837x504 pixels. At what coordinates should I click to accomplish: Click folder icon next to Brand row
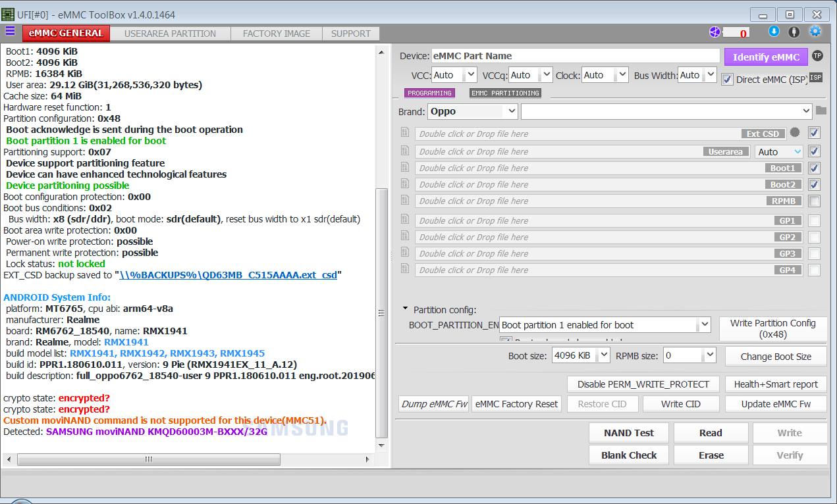click(x=821, y=111)
